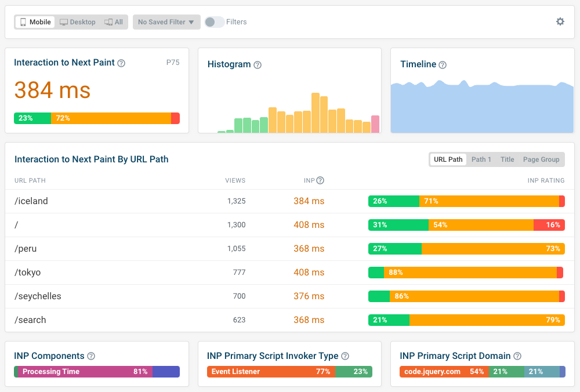This screenshot has height=392, width=580.
Task: Open the /iceland URL path row
Action: 31,201
